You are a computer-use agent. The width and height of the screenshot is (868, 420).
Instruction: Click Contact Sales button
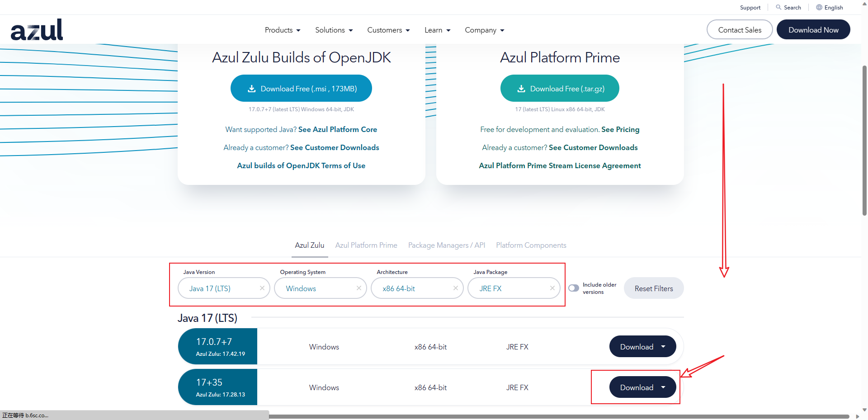pos(740,29)
